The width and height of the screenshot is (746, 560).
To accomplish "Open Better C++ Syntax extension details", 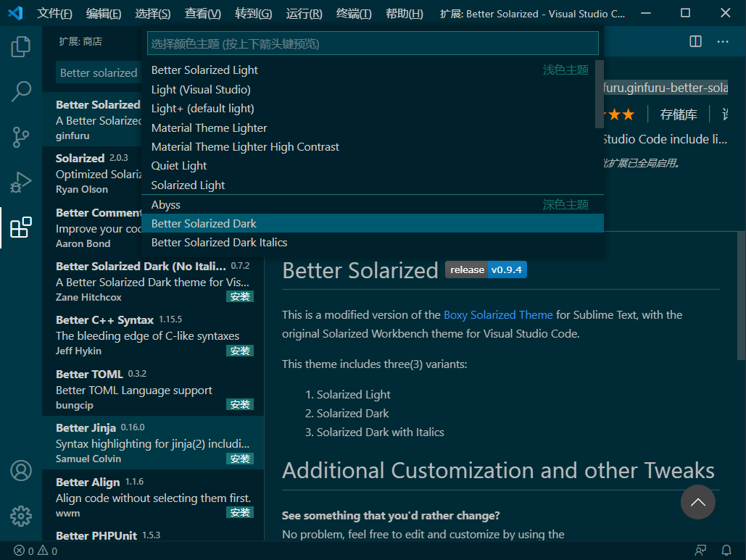I will click(x=153, y=335).
